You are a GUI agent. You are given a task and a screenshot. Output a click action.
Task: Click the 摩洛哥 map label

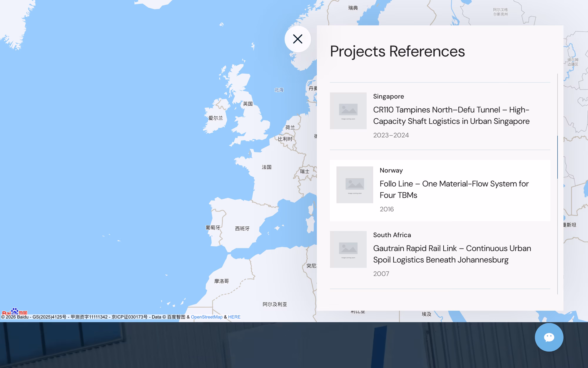pos(222,281)
